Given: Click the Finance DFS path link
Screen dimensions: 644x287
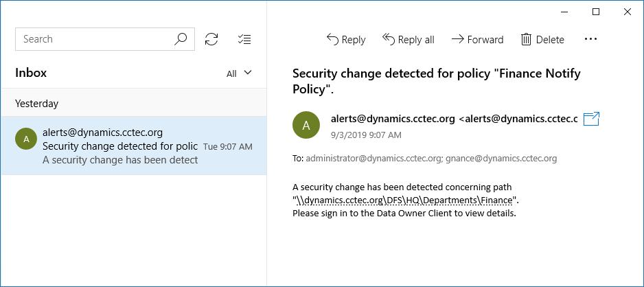Looking at the screenshot, I should (x=404, y=200).
